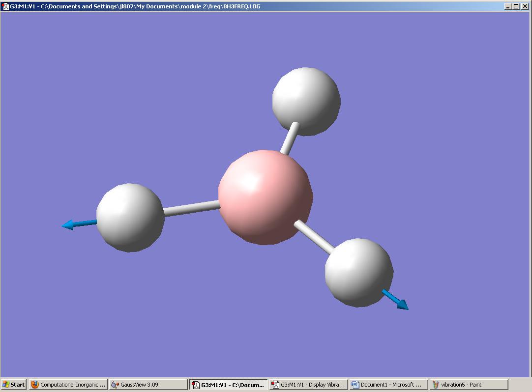Maximize the BH3FREQ.LOG window
Screen dimensions: 532x392
pos(516,6)
